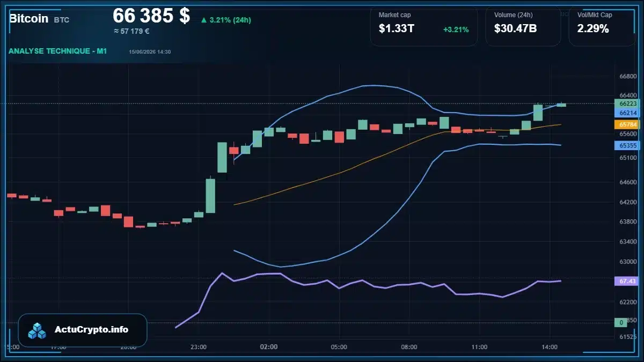Click the 14:00 time axis label

(550, 347)
